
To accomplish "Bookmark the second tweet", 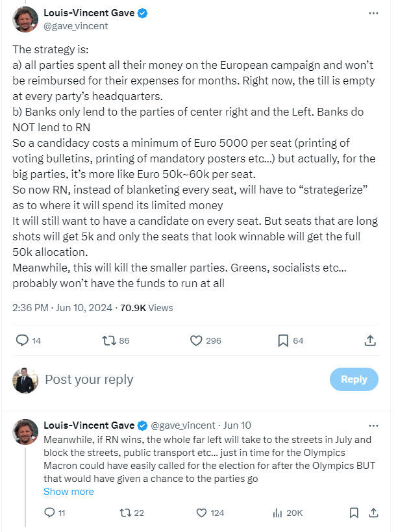I will pos(354,513).
